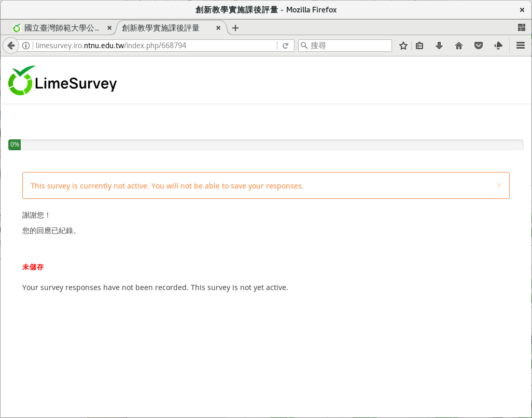Click the 謝謝您！ text

click(36, 215)
